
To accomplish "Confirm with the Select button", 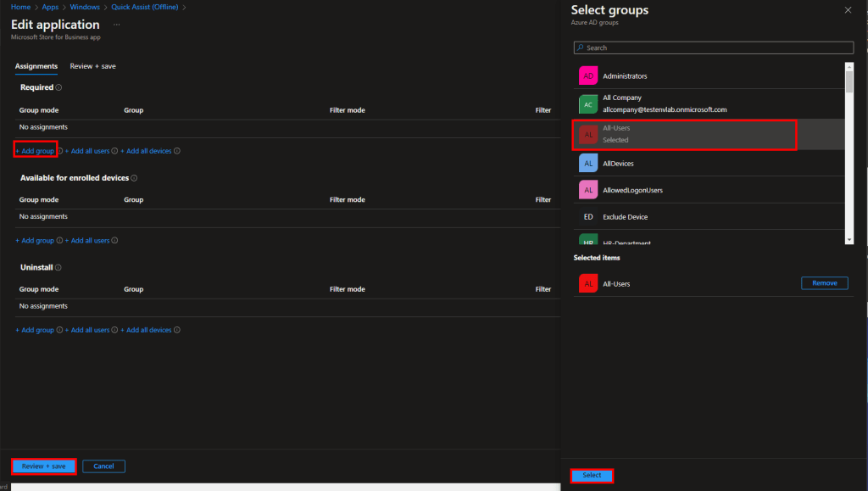I will coord(592,476).
